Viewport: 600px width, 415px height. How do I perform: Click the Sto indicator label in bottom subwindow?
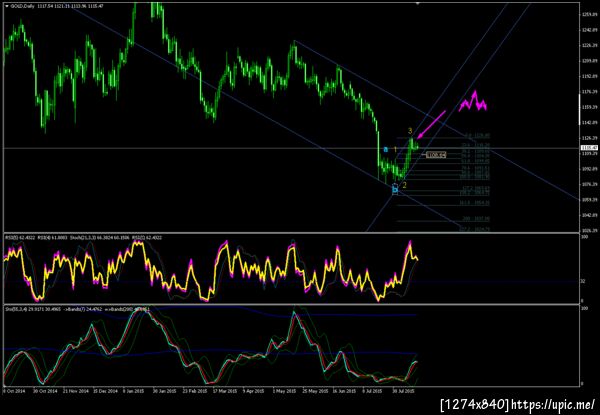coord(77,309)
